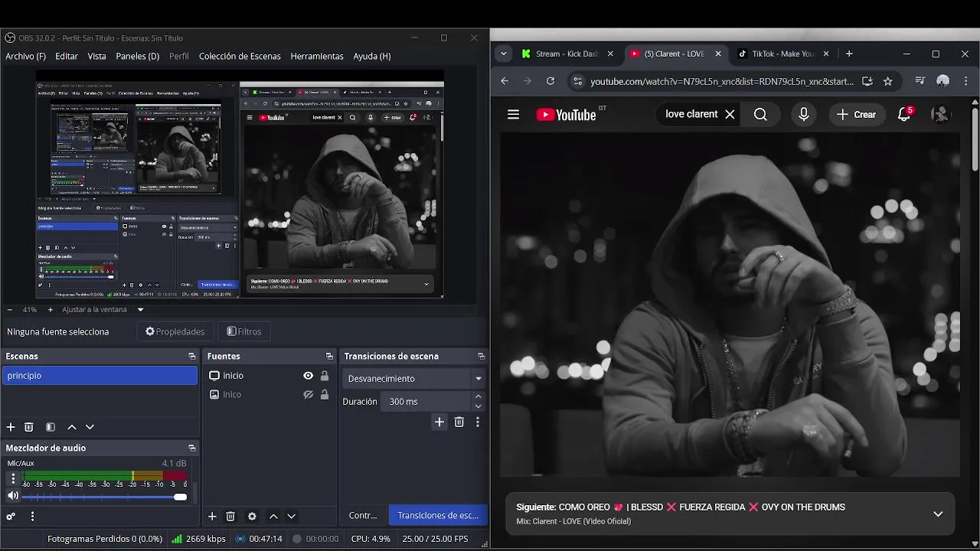980x551 pixels.
Task: Move source up in Fuentes panel
Action: (x=273, y=517)
